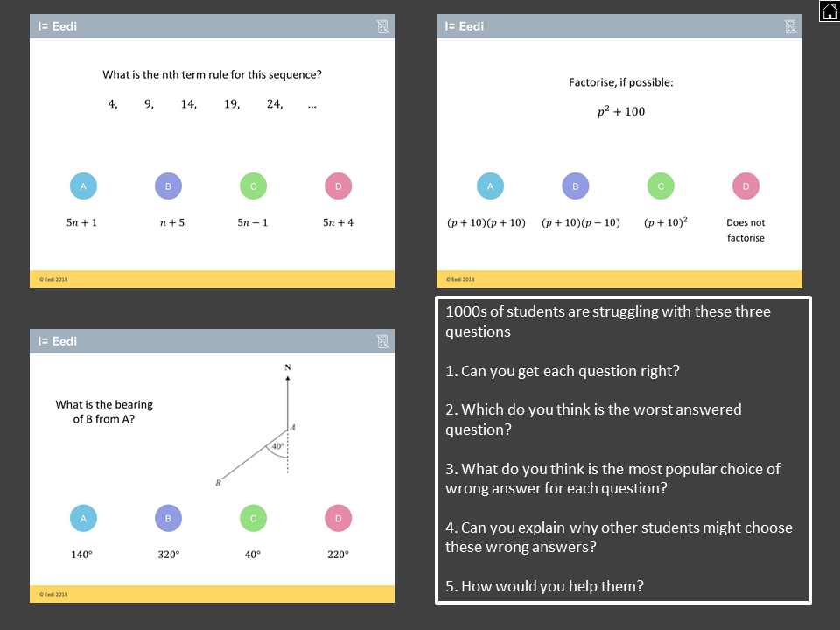Click the '1000s of students are struggling' text box

pyautogui.click(x=623, y=450)
